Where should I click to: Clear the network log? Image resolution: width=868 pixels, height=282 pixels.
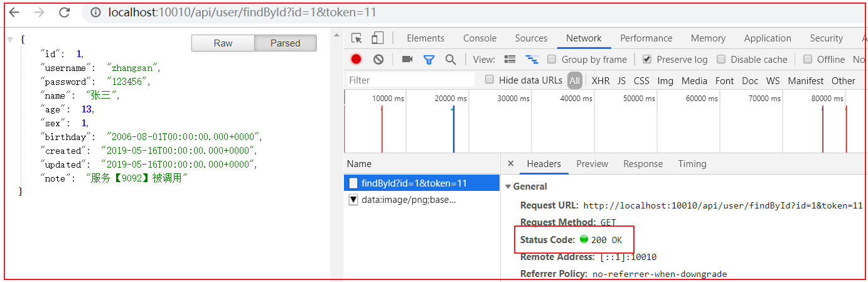pos(378,59)
